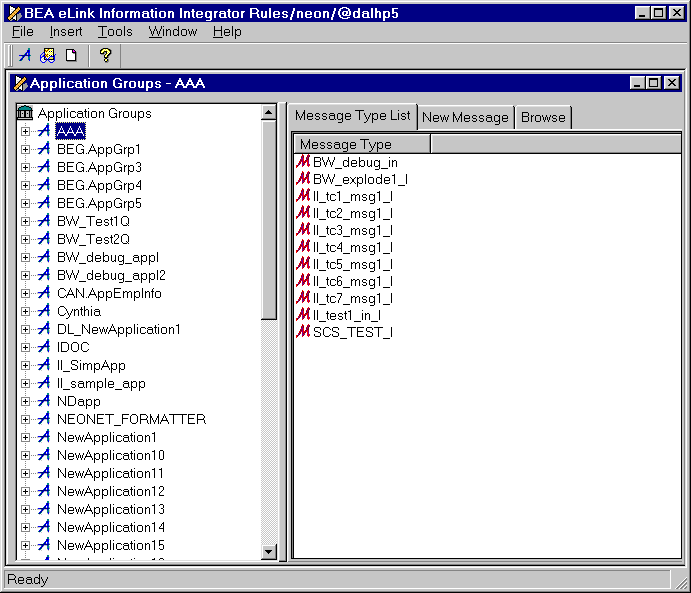Select the II_tc5_msg1_I message type
Viewport: 691px width, 593px height.
tap(353, 264)
